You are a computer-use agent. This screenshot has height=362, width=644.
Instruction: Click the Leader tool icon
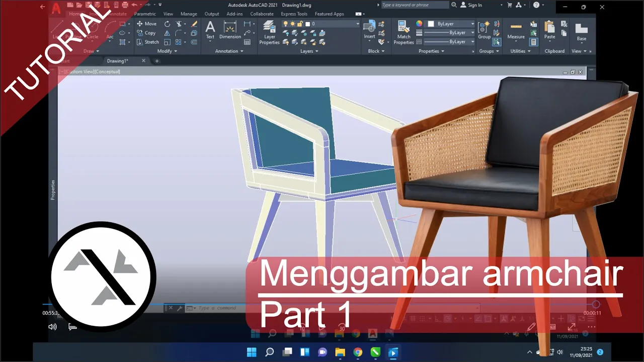click(247, 33)
